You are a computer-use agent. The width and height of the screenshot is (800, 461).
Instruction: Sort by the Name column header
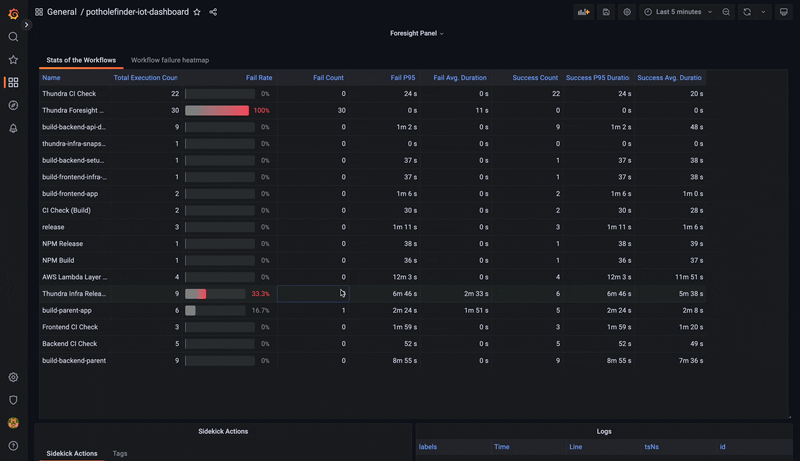click(x=52, y=78)
